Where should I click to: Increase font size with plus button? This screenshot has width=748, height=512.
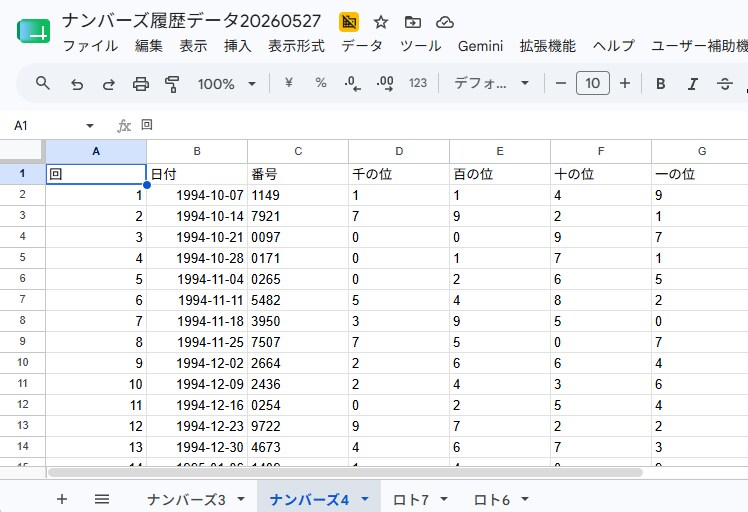625,84
